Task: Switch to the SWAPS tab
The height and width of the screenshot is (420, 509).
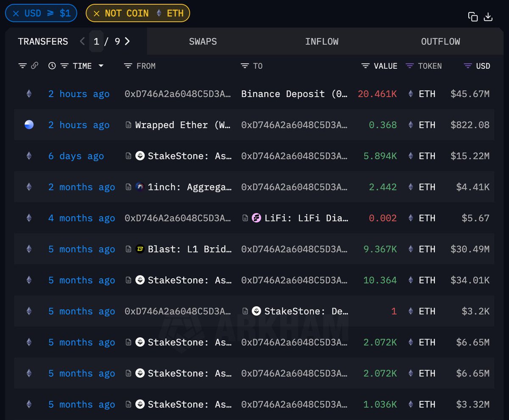Action: (x=203, y=41)
